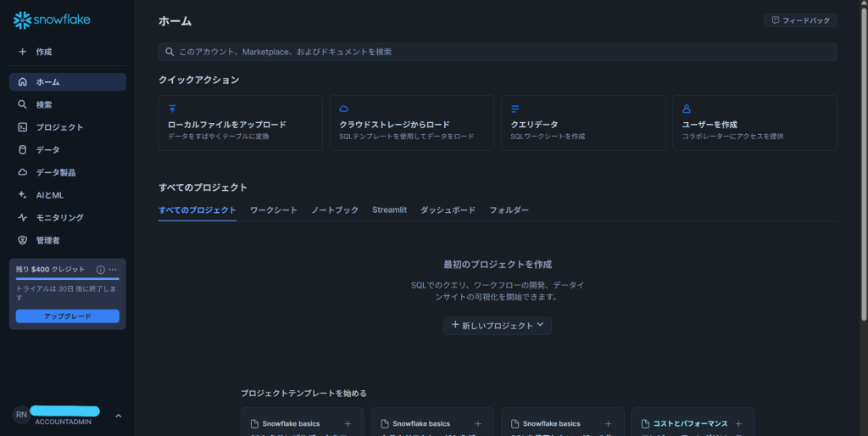Viewport: 868px width, 436px height.
Task: Click plus on コストとパフォーマンス template
Action: click(x=738, y=424)
